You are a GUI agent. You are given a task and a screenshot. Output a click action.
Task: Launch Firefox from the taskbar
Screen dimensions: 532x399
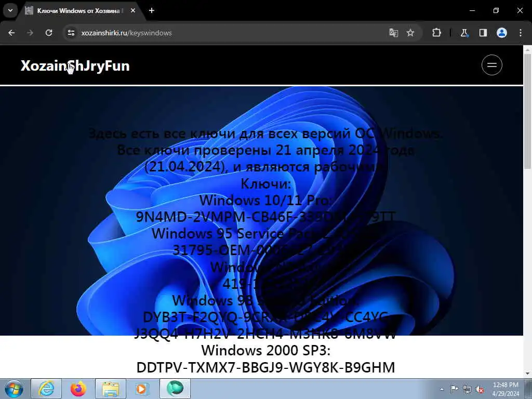click(78, 389)
